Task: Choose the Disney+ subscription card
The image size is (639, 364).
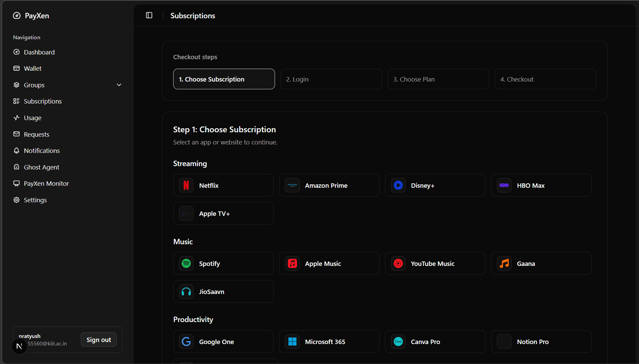Action: (x=435, y=185)
